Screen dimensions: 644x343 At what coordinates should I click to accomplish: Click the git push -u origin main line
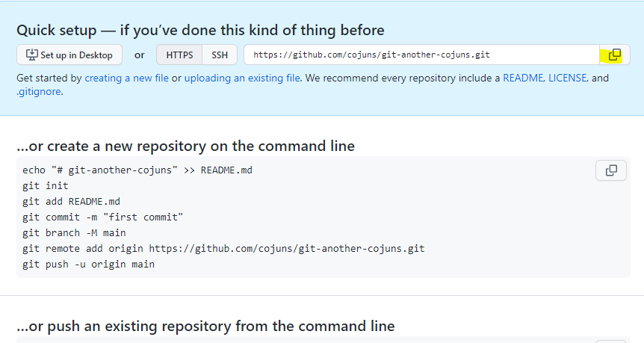coord(89,264)
